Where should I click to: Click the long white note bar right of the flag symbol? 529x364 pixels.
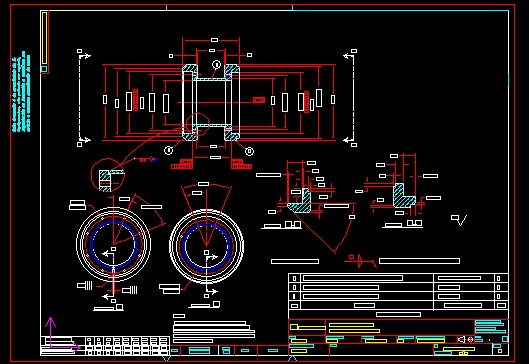tap(419, 261)
